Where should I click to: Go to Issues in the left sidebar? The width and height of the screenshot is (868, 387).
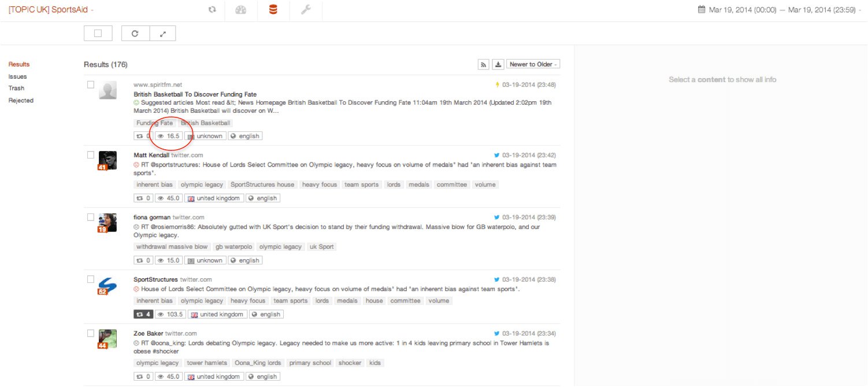pos(17,76)
